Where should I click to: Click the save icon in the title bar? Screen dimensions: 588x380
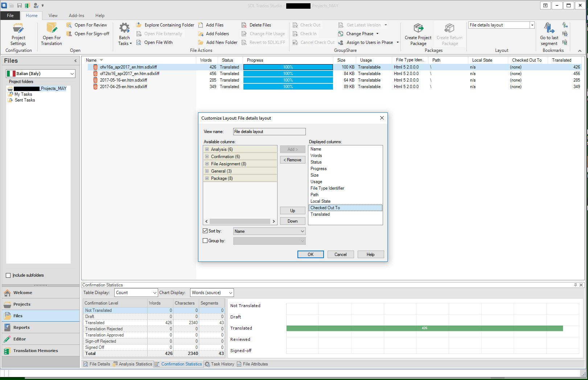20,5
